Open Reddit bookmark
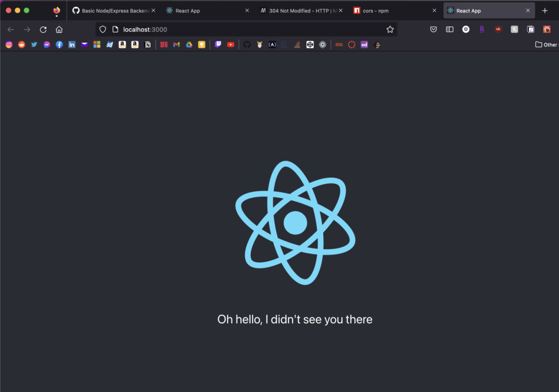The image size is (559, 392). 22,45
